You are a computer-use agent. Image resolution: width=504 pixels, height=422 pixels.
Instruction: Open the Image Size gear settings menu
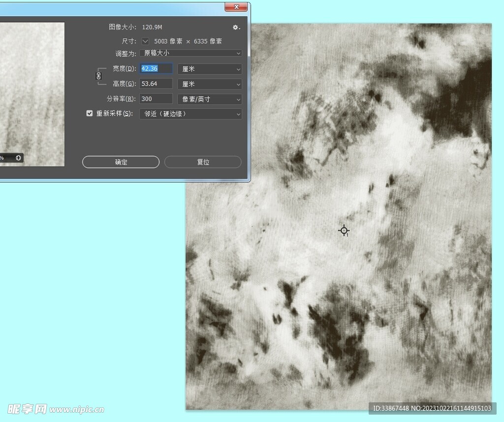click(x=236, y=28)
